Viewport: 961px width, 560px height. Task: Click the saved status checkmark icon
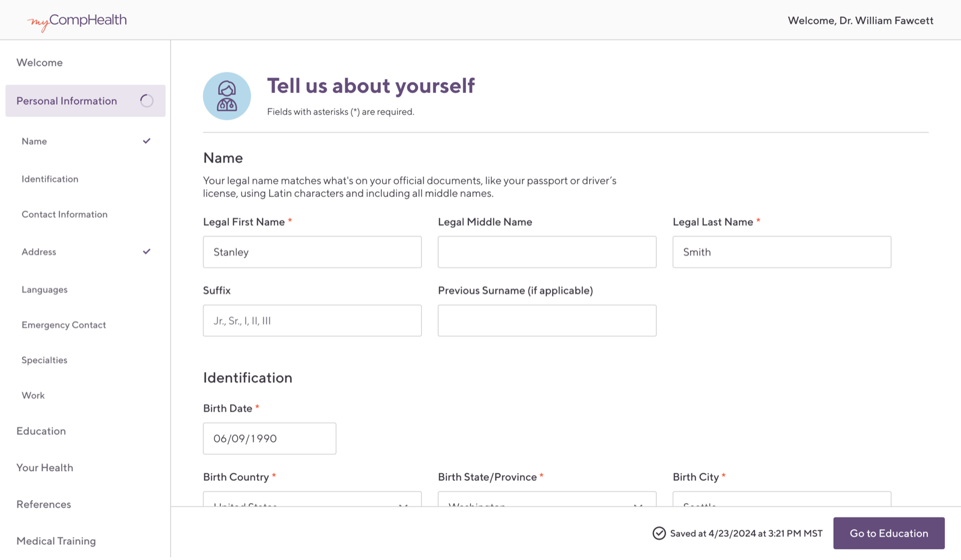(659, 533)
